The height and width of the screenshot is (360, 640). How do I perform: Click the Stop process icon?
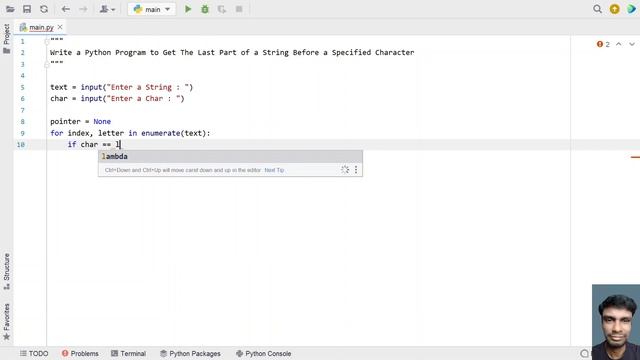pos(239,9)
